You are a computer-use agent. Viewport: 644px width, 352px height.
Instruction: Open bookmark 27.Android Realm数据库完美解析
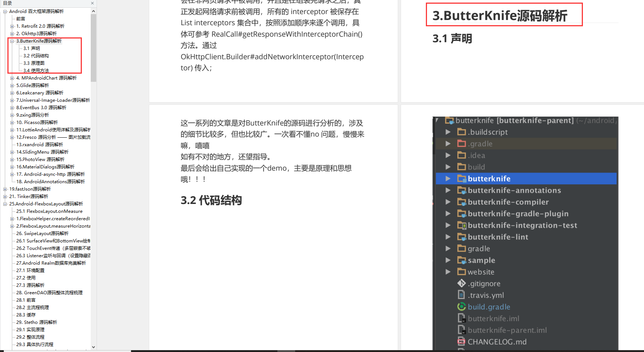pyautogui.click(x=51, y=263)
